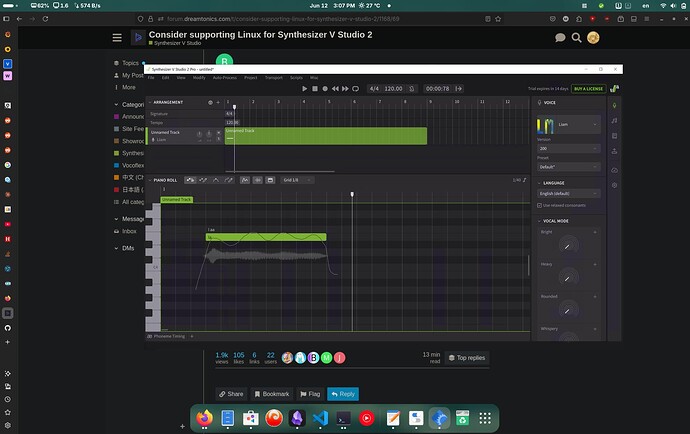Open the forum search magnifier

(x=576, y=37)
